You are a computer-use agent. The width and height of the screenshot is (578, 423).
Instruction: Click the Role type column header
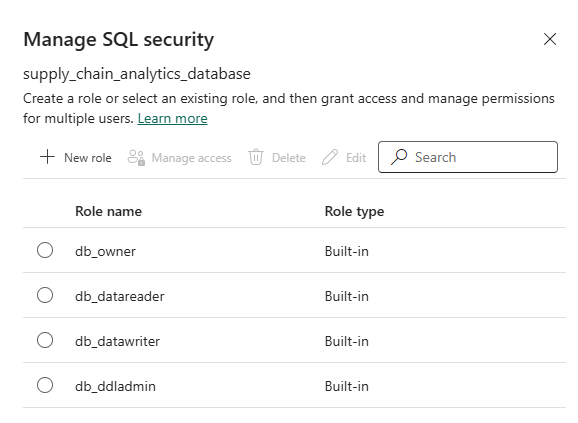point(354,212)
